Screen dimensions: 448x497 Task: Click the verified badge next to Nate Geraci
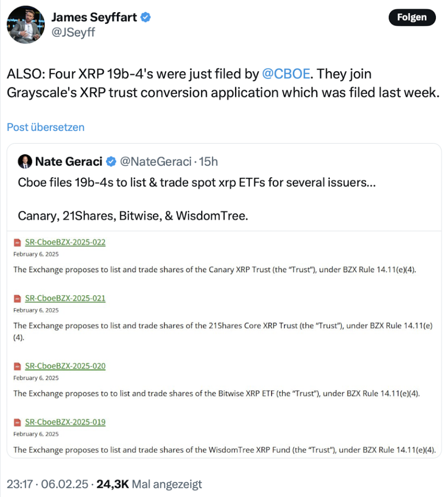click(111, 161)
